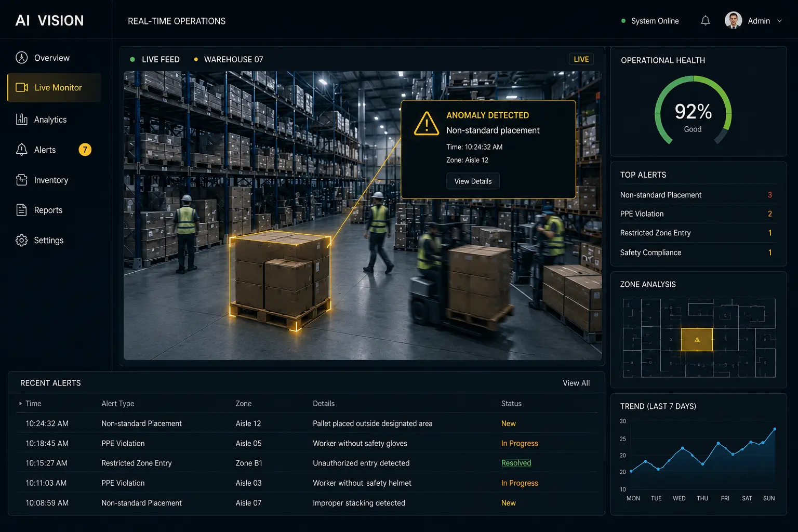
Task: Click View All recent alerts
Action: tap(576, 383)
